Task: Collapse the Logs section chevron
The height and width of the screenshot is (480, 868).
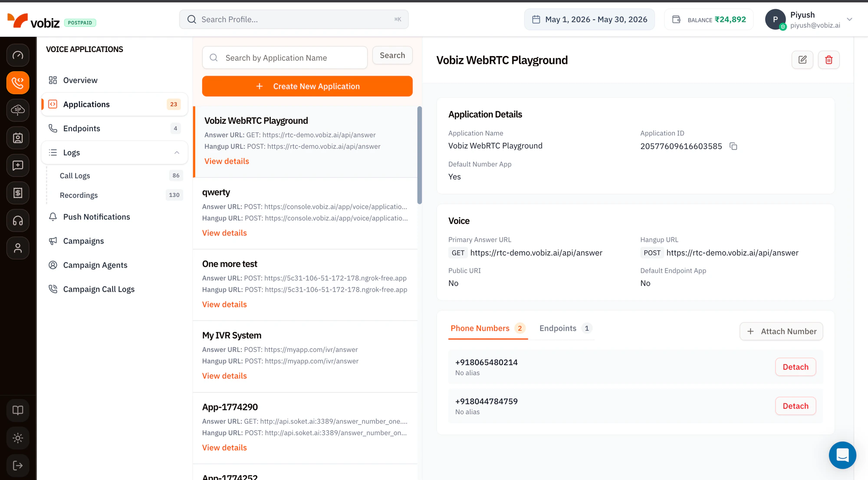Action: 177,153
